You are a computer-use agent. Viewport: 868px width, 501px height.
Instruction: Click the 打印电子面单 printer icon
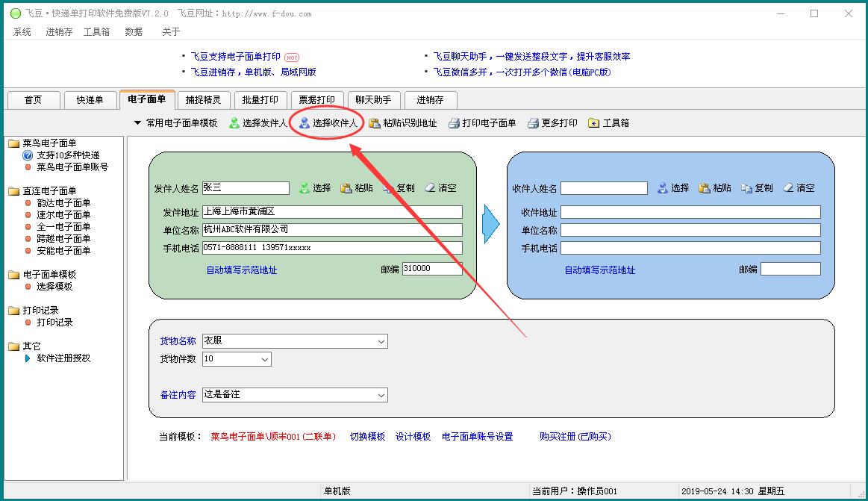coord(454,123)
